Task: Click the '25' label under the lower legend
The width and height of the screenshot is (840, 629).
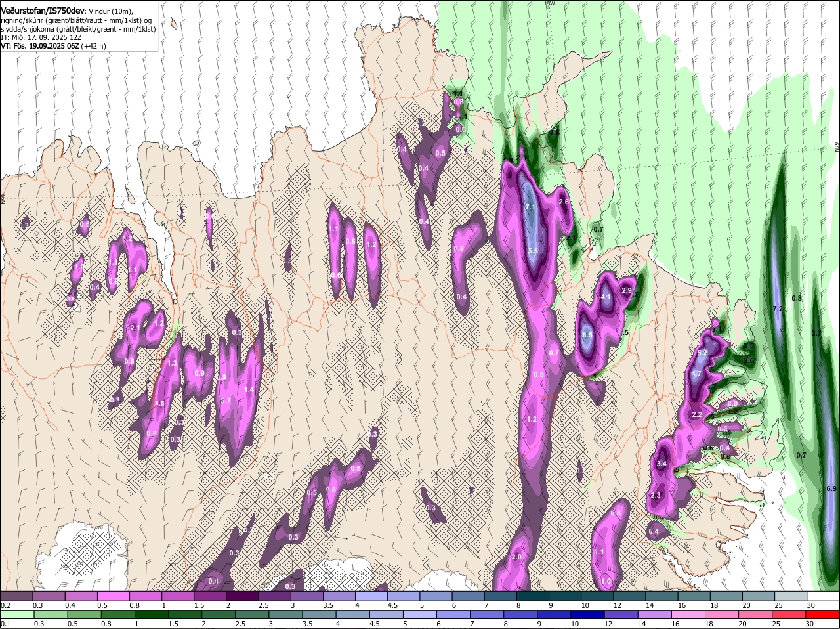Action: (776, 624)
